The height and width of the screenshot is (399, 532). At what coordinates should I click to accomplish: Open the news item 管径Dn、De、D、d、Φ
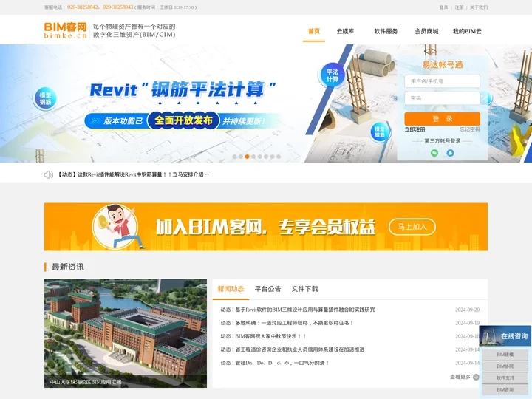point(275,363)
